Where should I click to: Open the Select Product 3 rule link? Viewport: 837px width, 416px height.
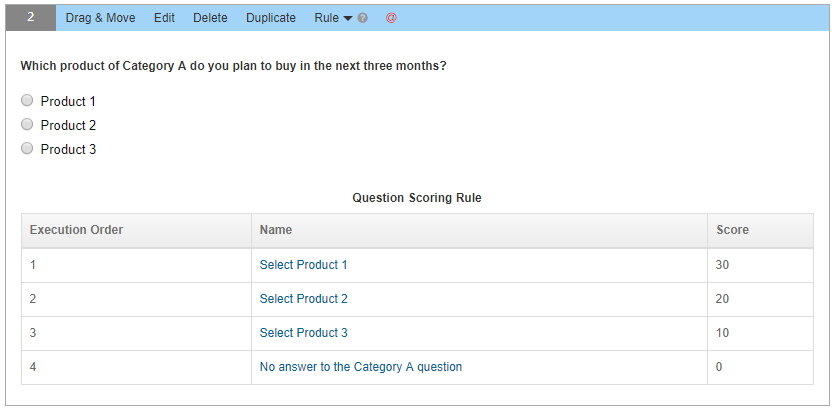coord(303,333)
